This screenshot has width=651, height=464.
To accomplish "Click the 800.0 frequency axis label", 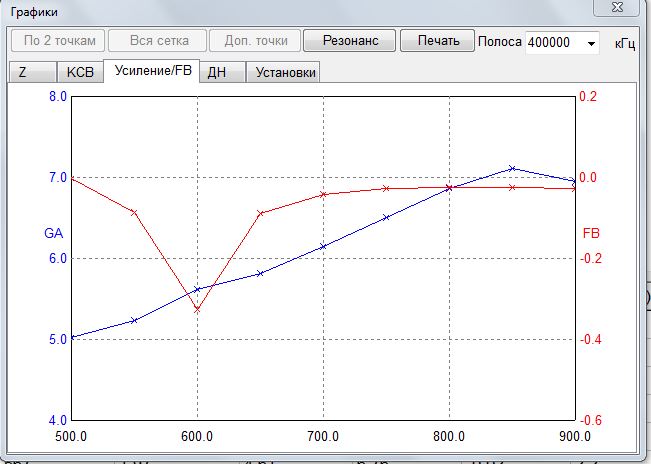I will [449, 437].
